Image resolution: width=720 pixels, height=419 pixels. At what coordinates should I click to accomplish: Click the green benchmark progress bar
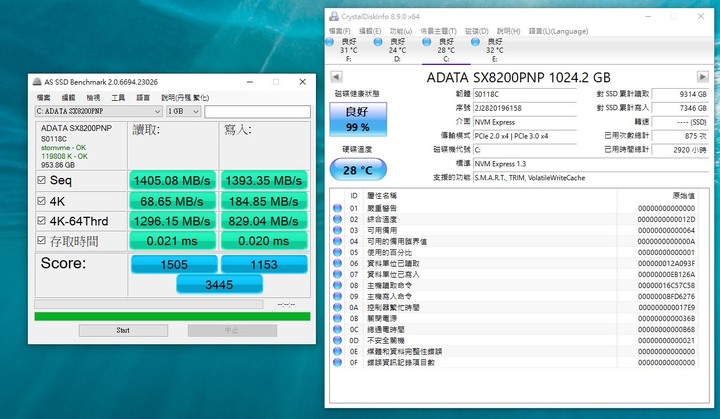172,316
